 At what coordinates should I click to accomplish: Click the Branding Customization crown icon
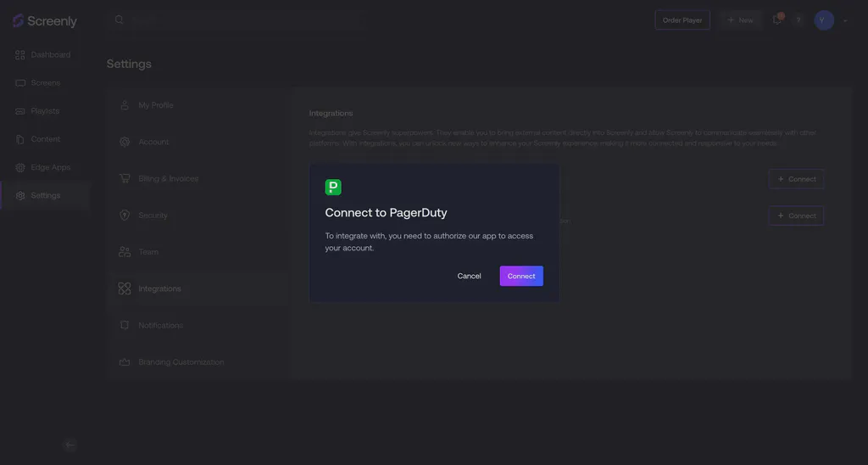tap(125, 362)
